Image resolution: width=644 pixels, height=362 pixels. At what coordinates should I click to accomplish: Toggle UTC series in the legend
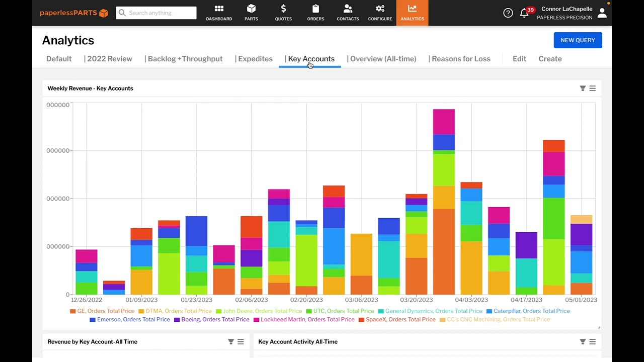click(x=340, y=311)
